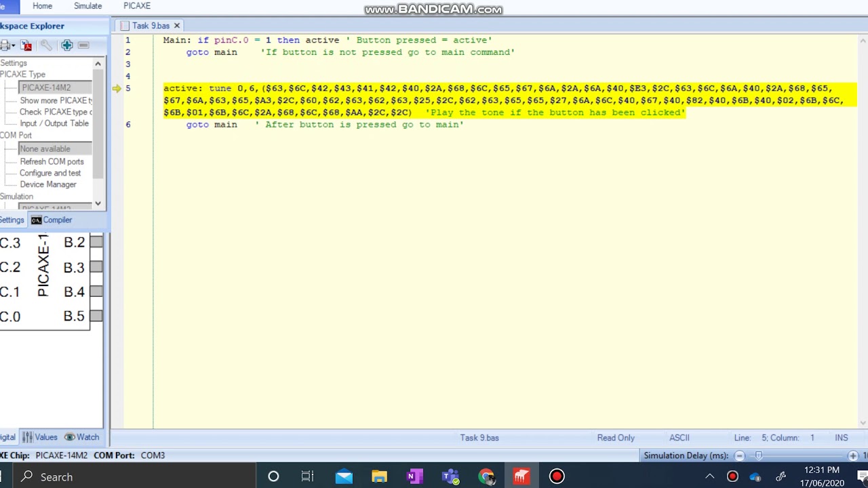Toggle the B.2 pin box

96,242
